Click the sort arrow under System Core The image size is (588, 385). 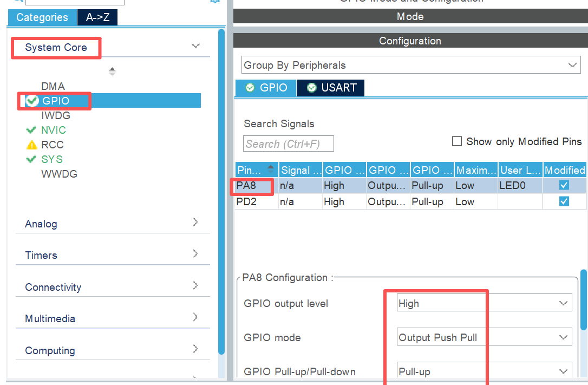(x=112, y=71)
